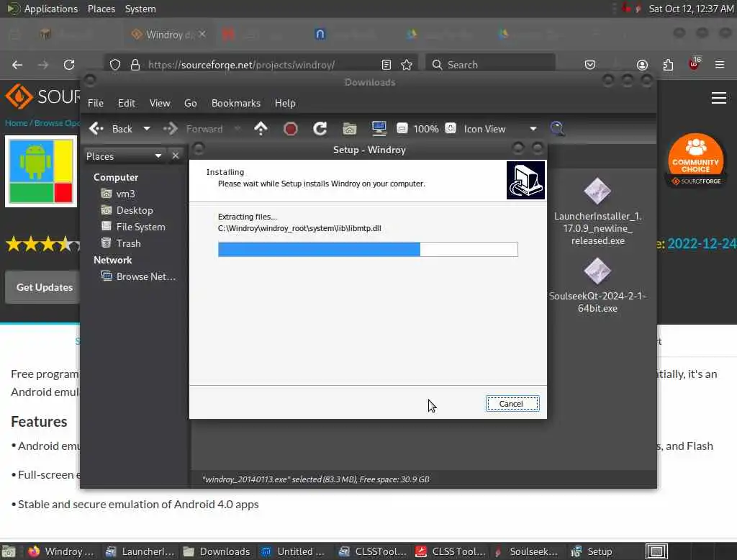
Task: Open the Icon View mode dropdown
Action: (x=499, y=129)
